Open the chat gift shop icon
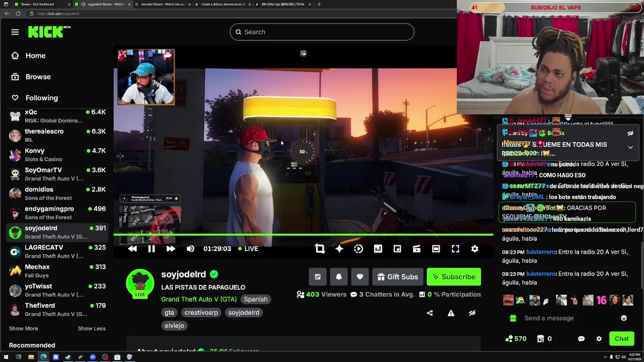644x362 pixels. tap(540, 339)
